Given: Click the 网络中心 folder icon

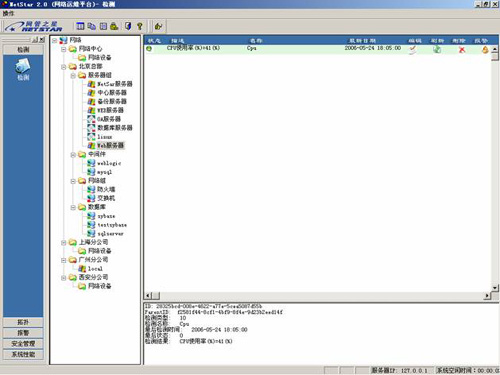Looking at the screenshot, I should [x=73, y=49].
